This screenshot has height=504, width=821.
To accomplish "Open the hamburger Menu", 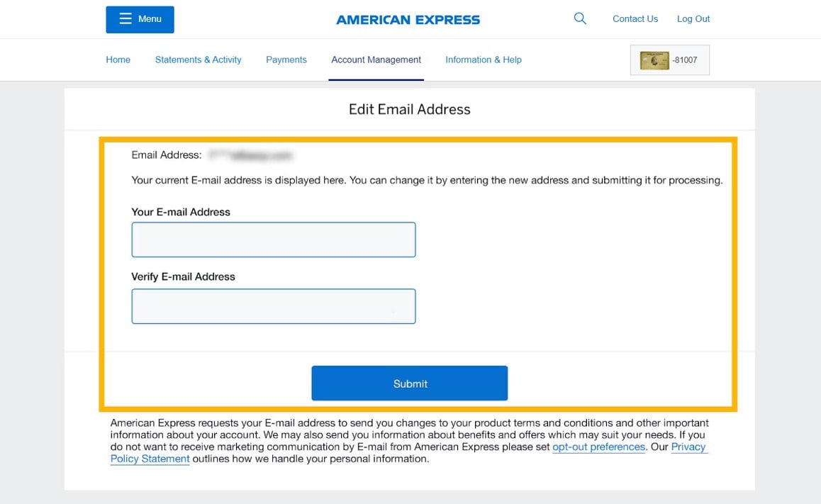I will coord(140,19).
